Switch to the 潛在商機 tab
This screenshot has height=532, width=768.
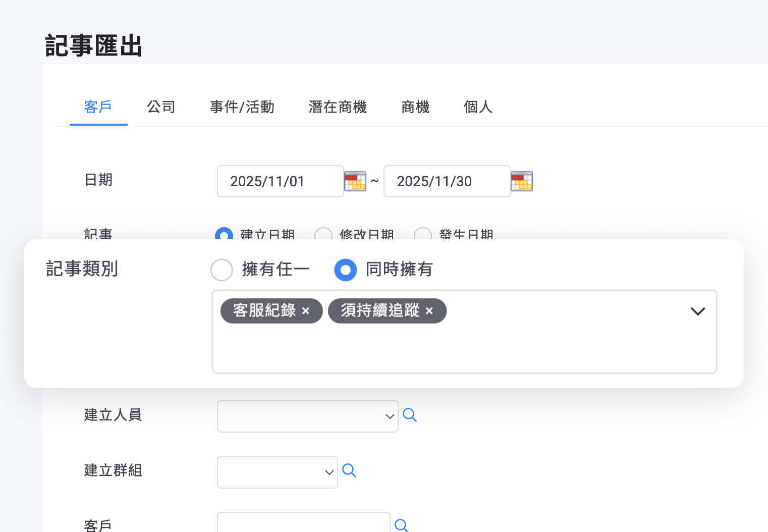click(338, 107)
